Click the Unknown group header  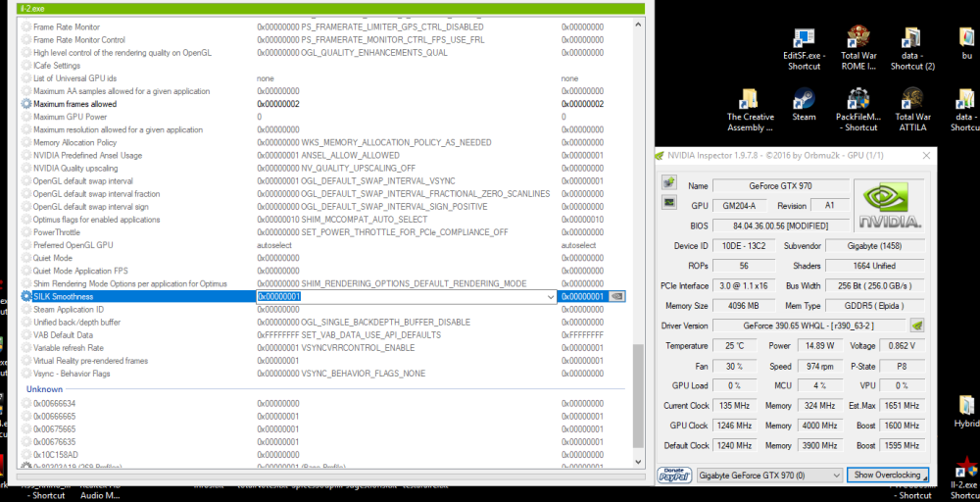[x=44, y=389]
